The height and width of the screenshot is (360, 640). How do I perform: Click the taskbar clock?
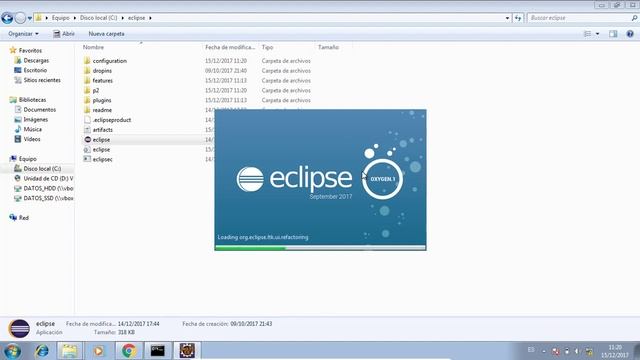(615, 351)
